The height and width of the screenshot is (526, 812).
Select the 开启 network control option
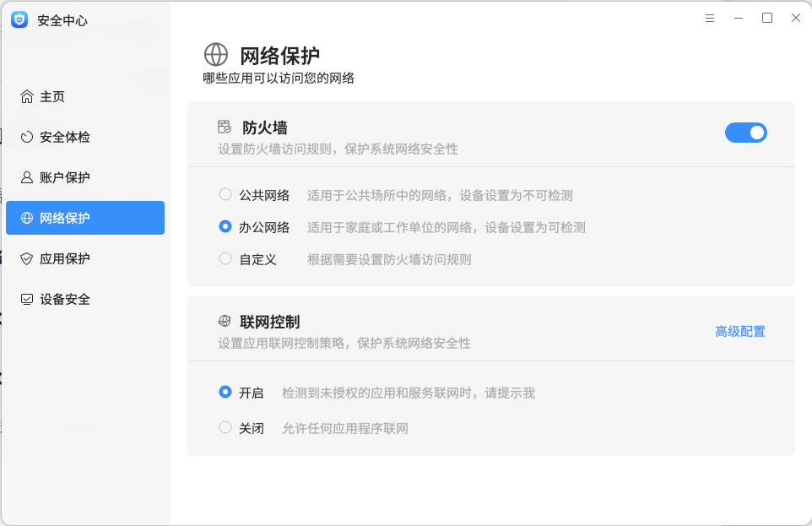225,392
